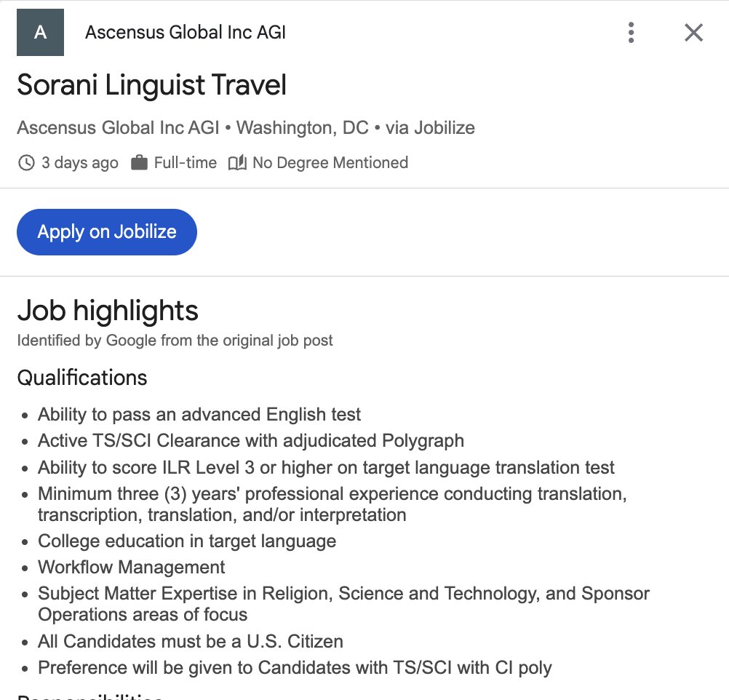Click the 3 days ago posting label

[x=79, y=163]
